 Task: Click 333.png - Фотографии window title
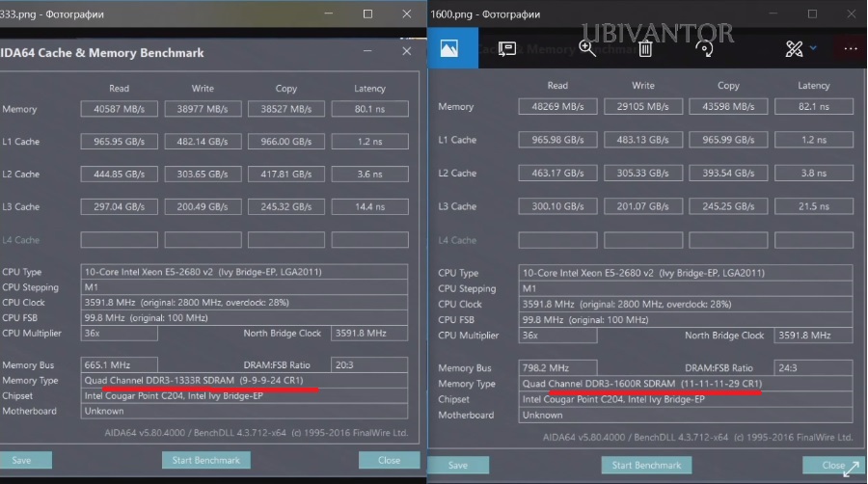tap(52, 14)
